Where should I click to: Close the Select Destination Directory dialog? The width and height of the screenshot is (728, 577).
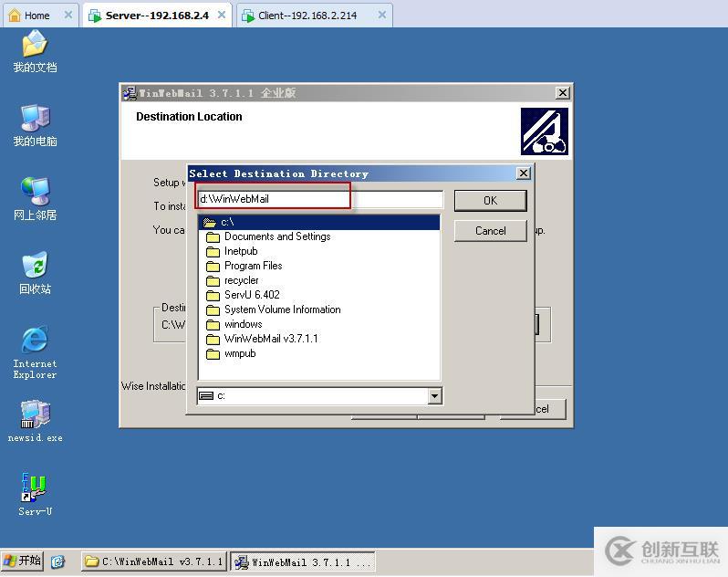click(524, 173)
